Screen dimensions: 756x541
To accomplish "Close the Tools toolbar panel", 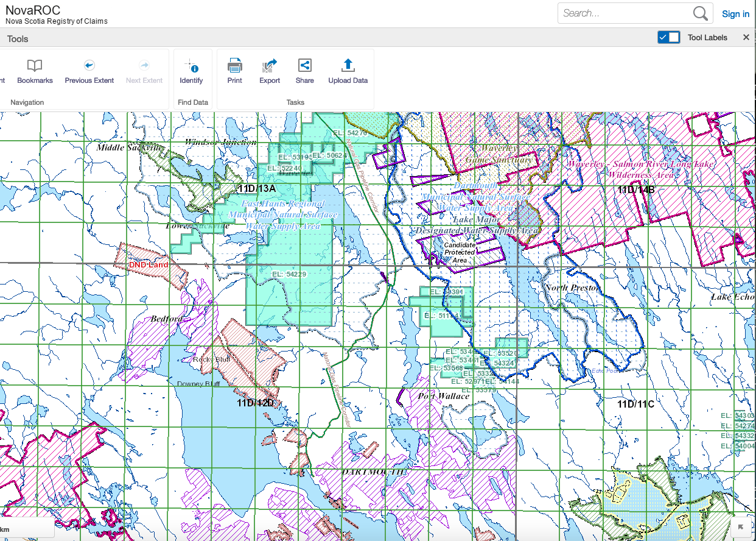I will click(746, 38).
